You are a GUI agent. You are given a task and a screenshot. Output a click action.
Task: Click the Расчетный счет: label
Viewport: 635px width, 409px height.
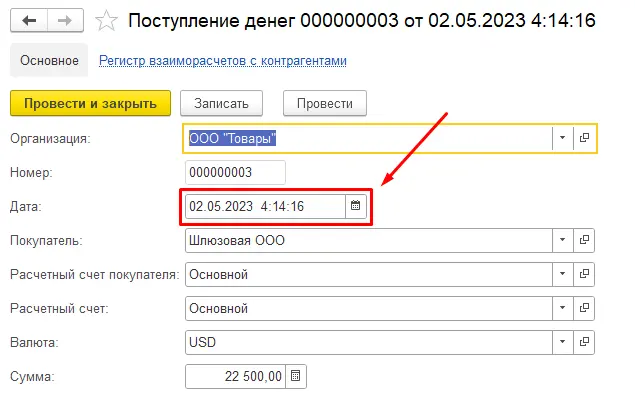(60, 309)
